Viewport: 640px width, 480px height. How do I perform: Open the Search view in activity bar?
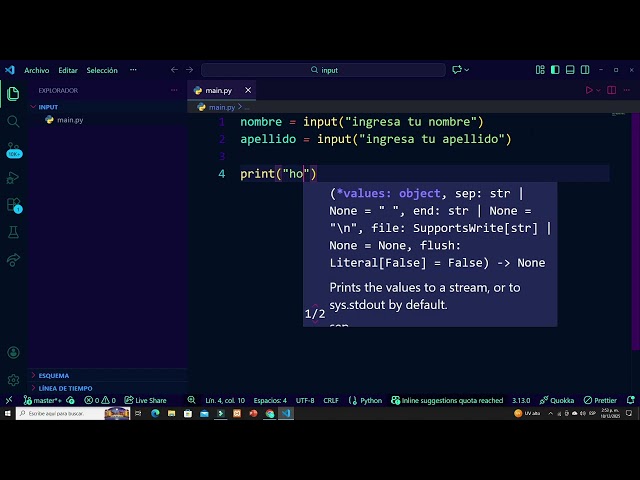coord(13,121)
